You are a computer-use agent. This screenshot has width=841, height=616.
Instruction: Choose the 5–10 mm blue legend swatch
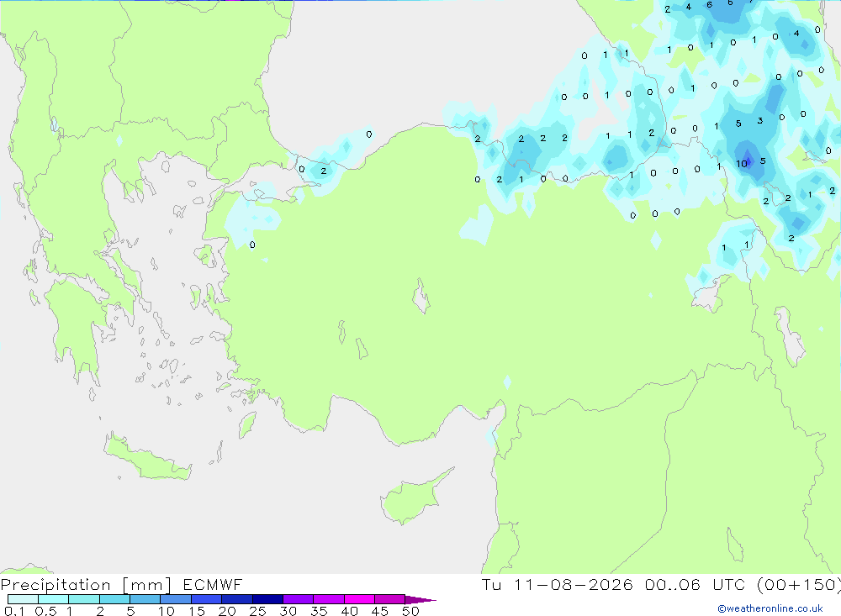pos(145,599)
